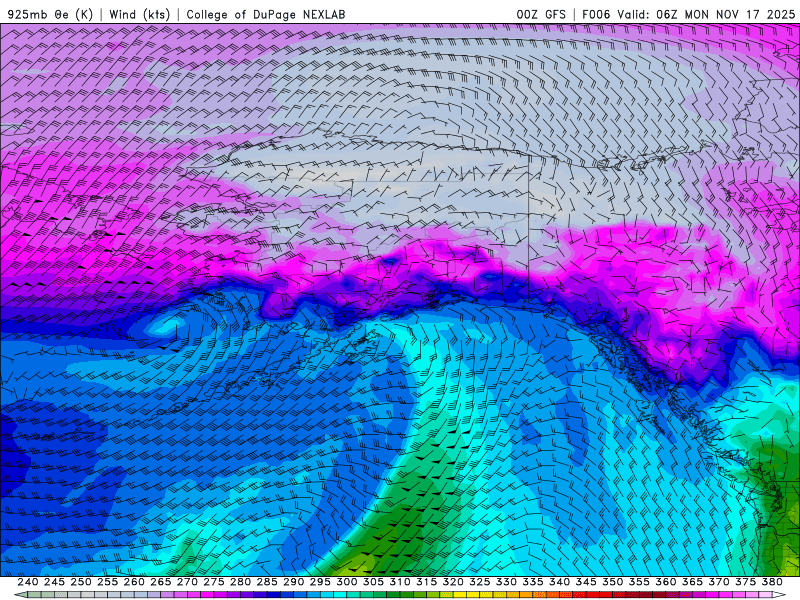
Task: Click the 375 value on the color scale
Action: point(745,582)
